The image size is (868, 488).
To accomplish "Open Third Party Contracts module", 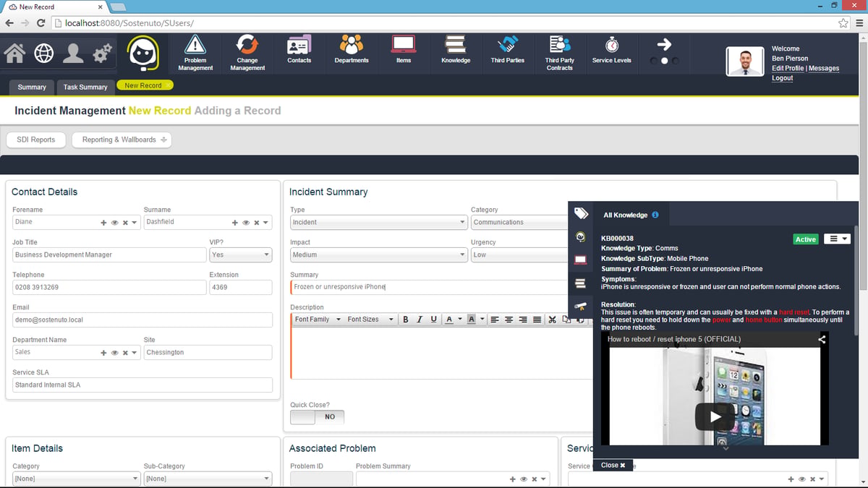I will (560, 53).
